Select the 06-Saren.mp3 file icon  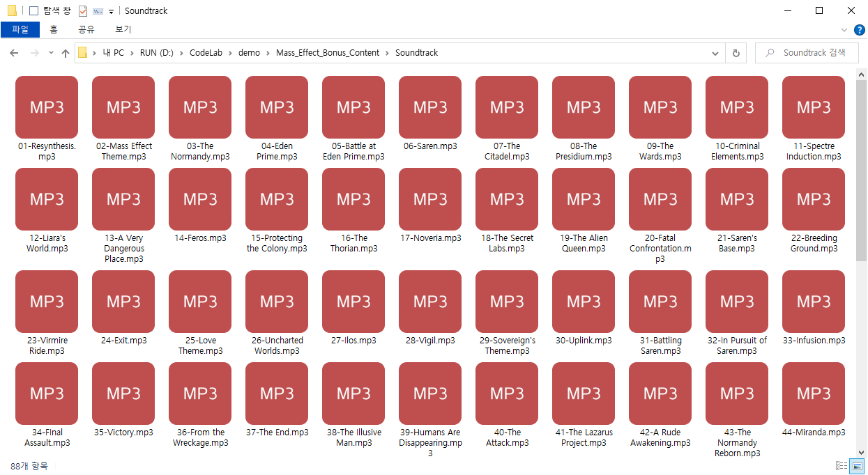[x=430, y=107]
